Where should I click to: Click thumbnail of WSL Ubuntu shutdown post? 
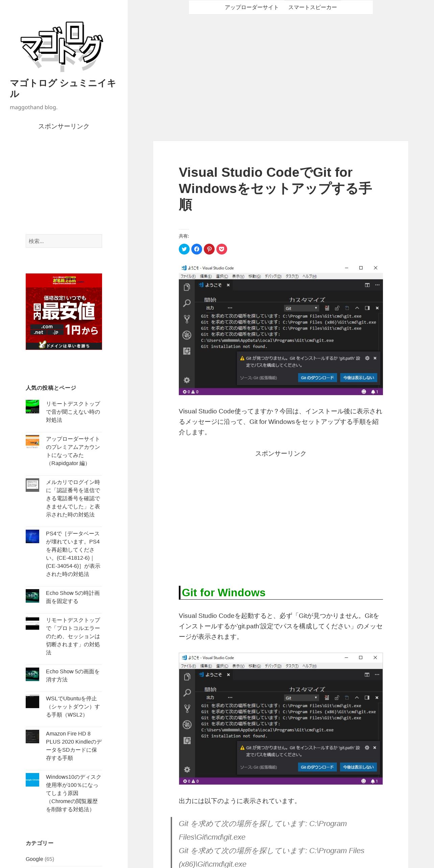[x=32, y=701]
